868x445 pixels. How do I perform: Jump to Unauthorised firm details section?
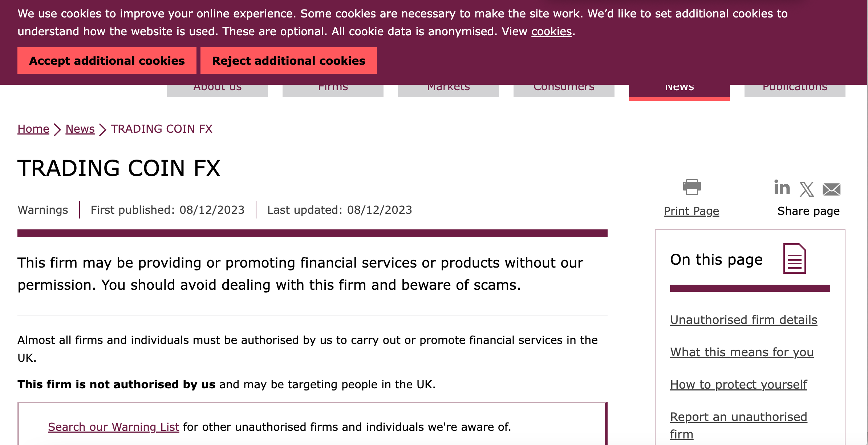(743, 320)
